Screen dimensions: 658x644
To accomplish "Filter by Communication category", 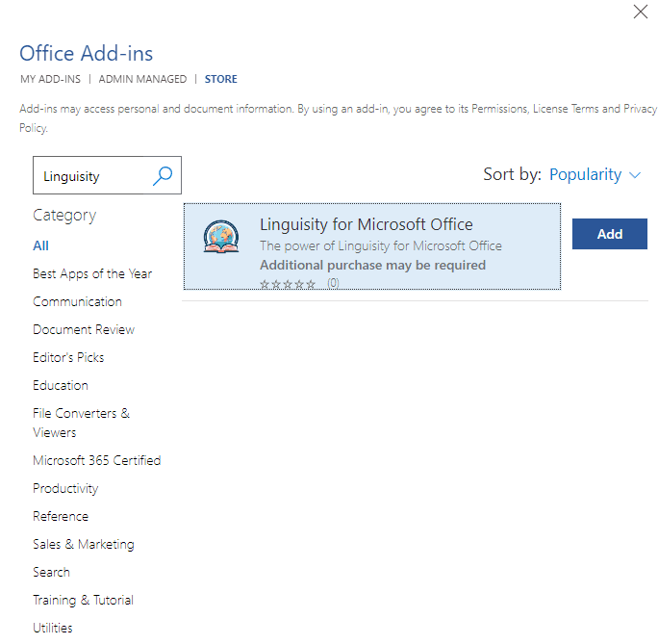I will point(77,301).
